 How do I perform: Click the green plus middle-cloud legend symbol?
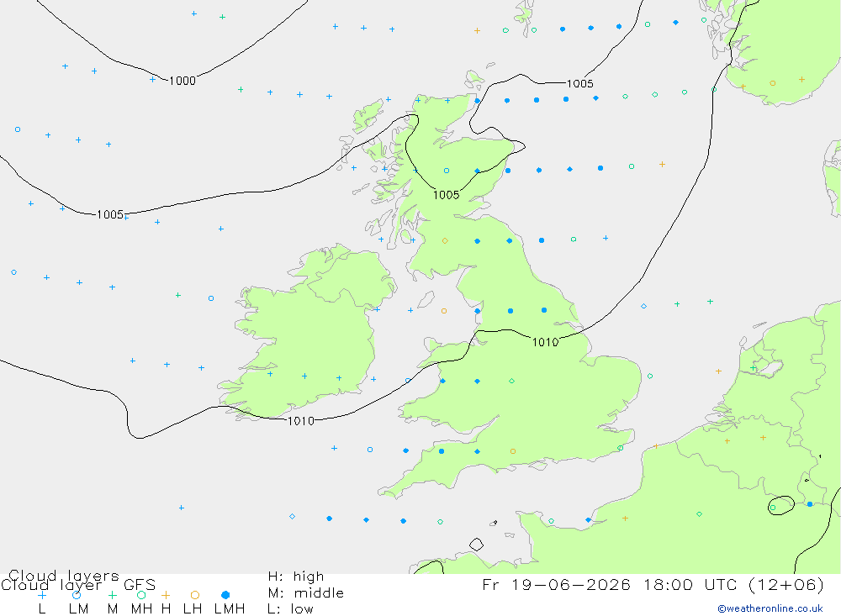(x=112, y=595)
